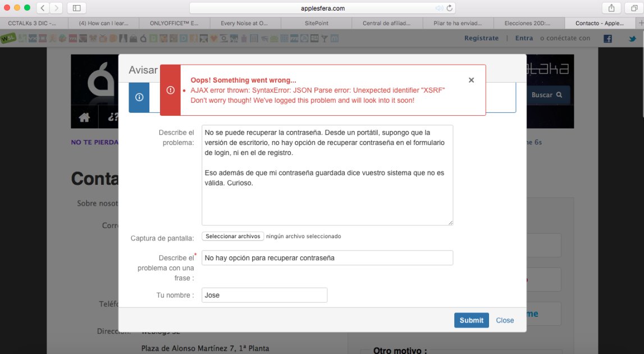Click the browser share icon
This screenshot has height=354, width=644.
(x=611, y=8)
